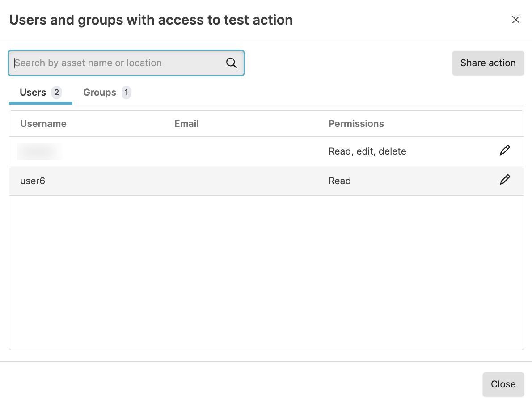Select the user6 username cell

coord(33,181)
